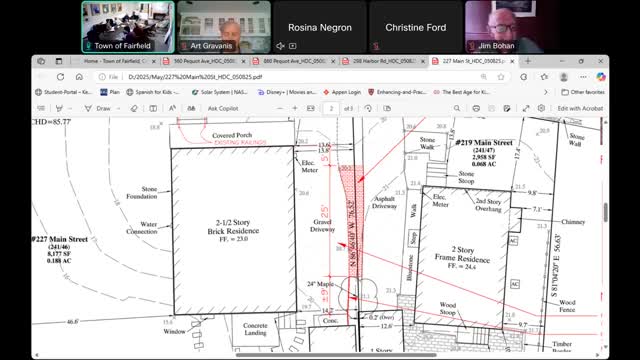Open Appen Login bookmark

342,92
